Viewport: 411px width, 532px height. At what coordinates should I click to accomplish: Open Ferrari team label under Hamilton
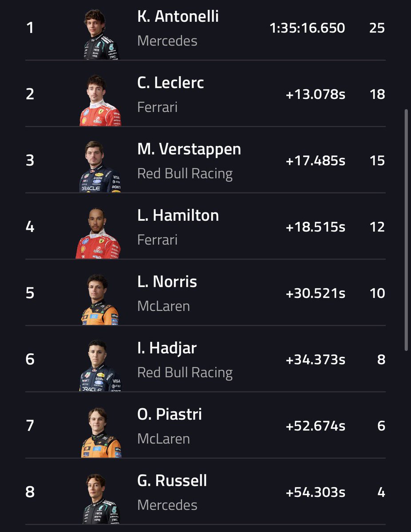(x=158, y=240)
